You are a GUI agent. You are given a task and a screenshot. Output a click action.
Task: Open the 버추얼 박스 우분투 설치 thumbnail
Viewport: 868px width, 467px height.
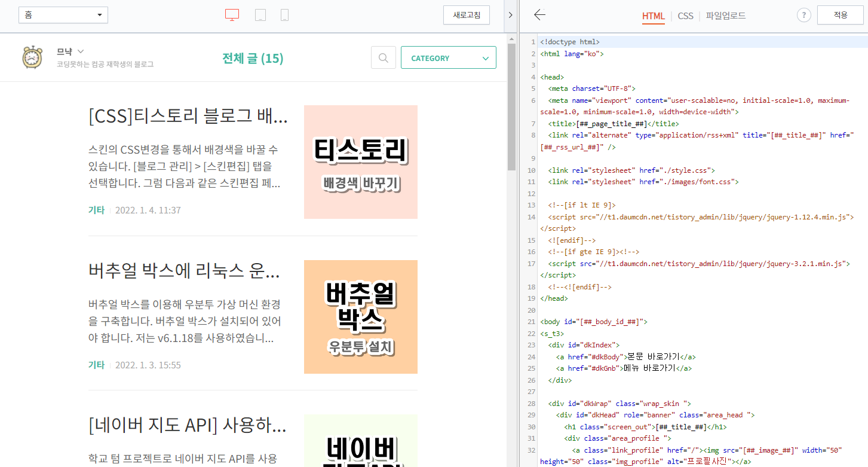click(x=361, y=317)
